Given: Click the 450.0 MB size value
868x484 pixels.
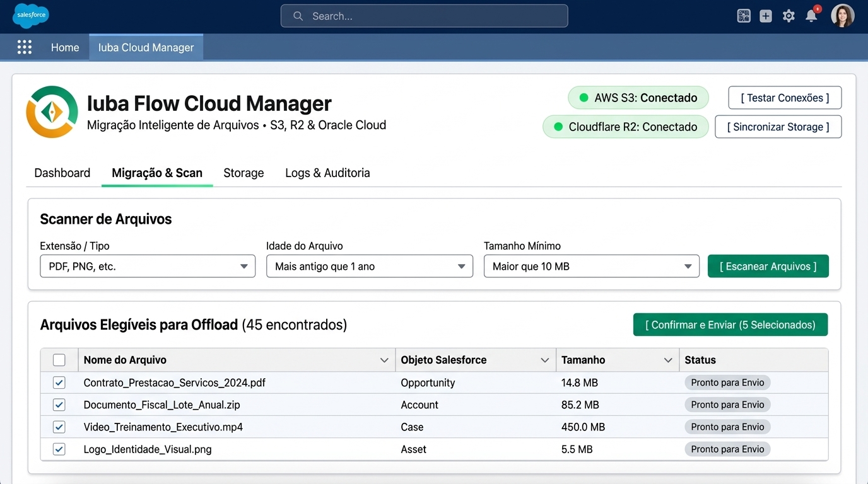Looking at the screenshot, I should coord(583,427).
